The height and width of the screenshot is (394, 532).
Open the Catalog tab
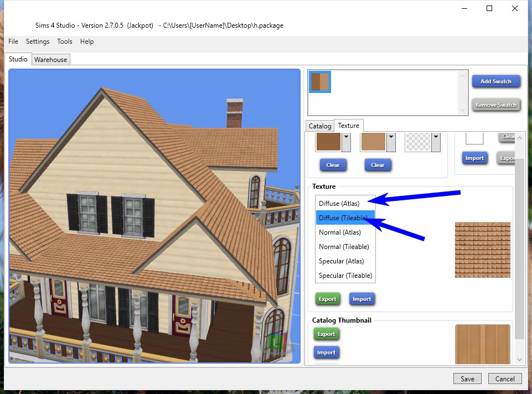[x=319, y=126]
